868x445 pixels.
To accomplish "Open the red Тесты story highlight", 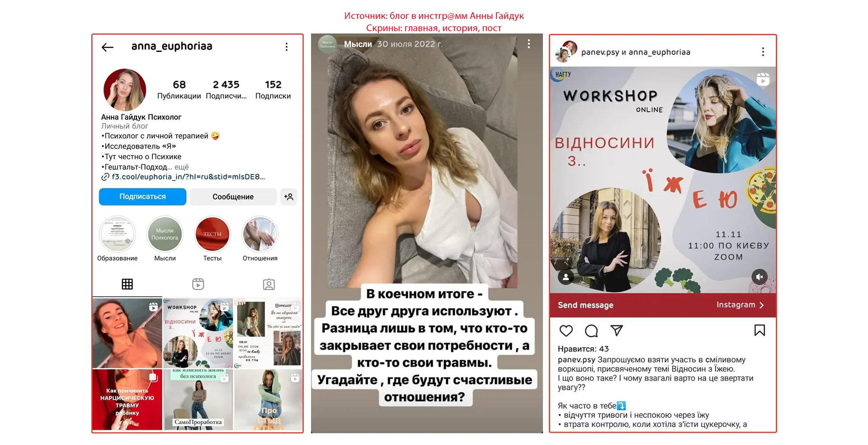I will pos(212,234).
